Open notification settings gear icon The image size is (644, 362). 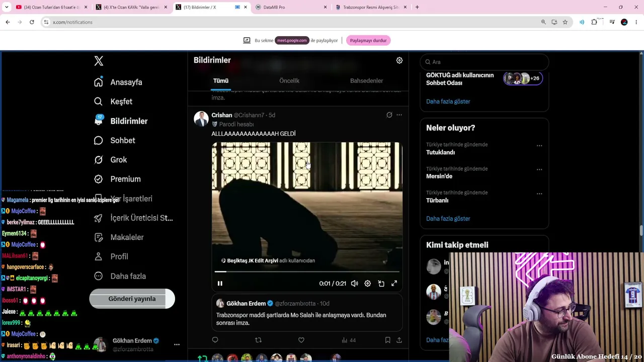(399, 60)
